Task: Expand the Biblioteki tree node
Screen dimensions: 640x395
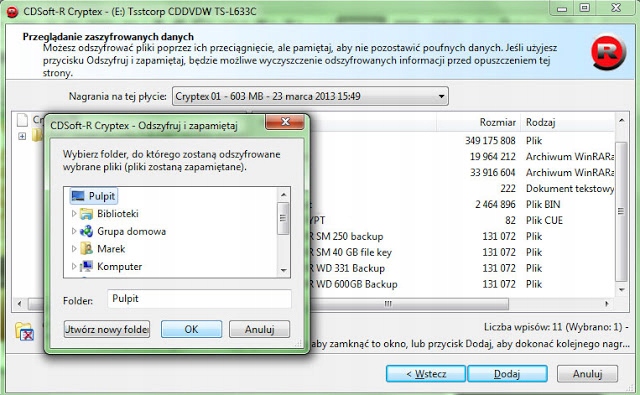Action: click(x=74, y=213)
